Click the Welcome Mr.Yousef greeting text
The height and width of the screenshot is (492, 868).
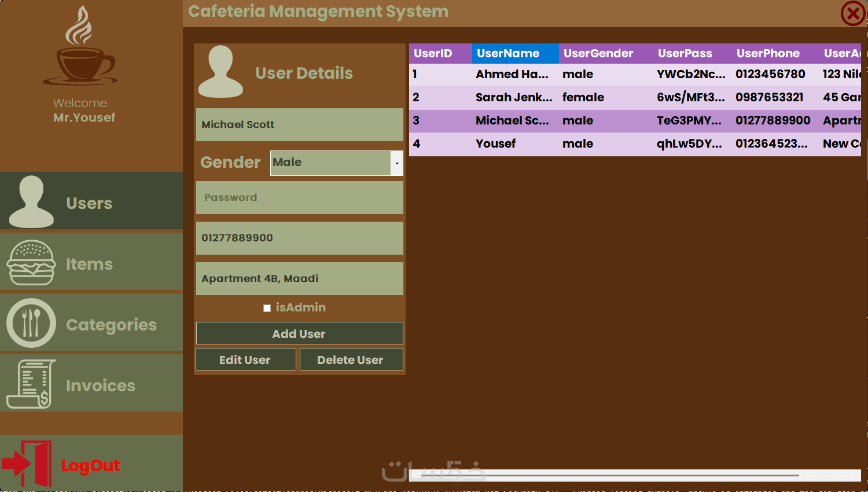(x=84, y=110)
